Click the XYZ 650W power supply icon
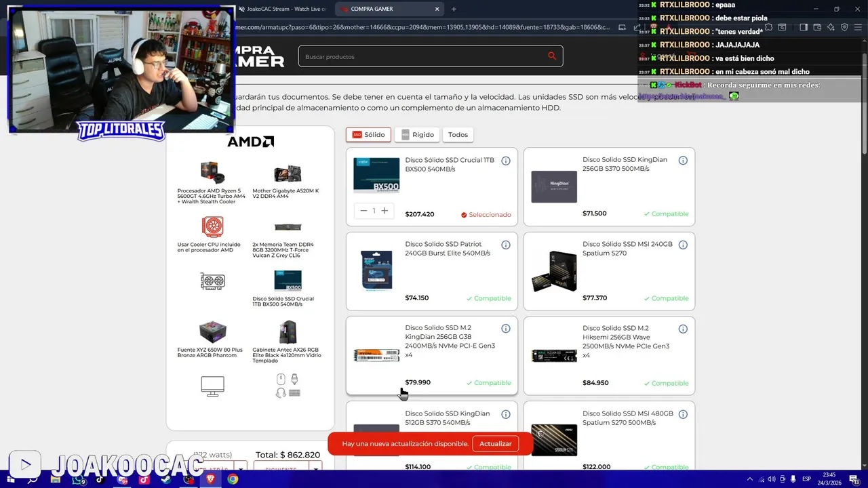Viewport: 868px width, 488px height. [x=212, y=333]
